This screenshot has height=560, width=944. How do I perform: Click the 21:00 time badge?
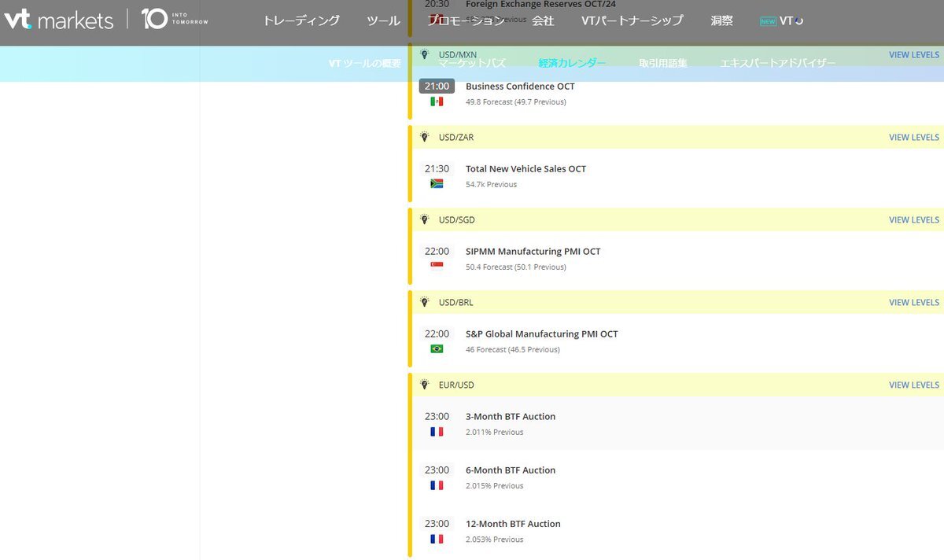(x=437, y=87)
